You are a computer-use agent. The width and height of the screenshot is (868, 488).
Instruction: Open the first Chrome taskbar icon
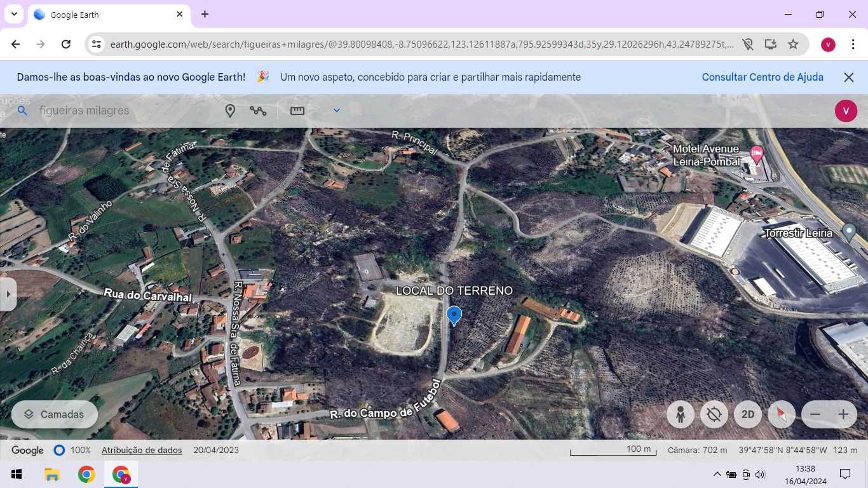86,475
